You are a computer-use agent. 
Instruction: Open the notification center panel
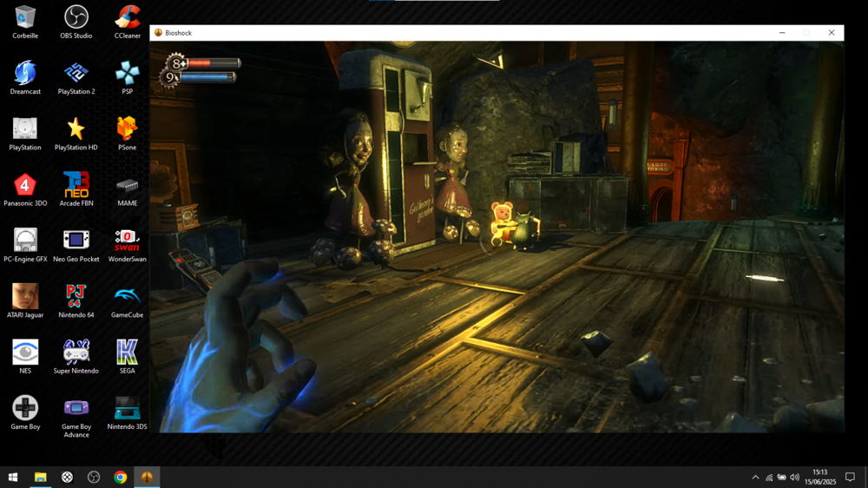(850, 478)
